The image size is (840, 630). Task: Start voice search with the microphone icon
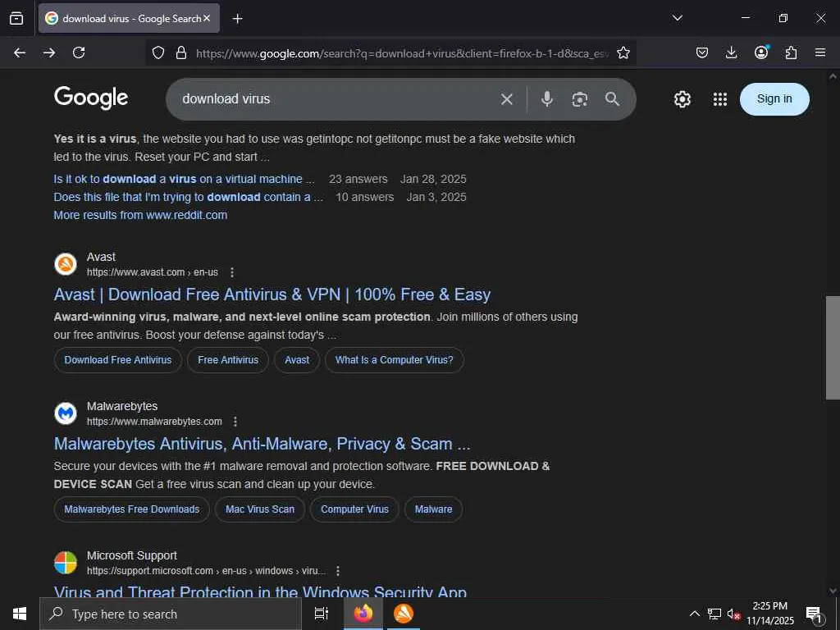(547, 99)
